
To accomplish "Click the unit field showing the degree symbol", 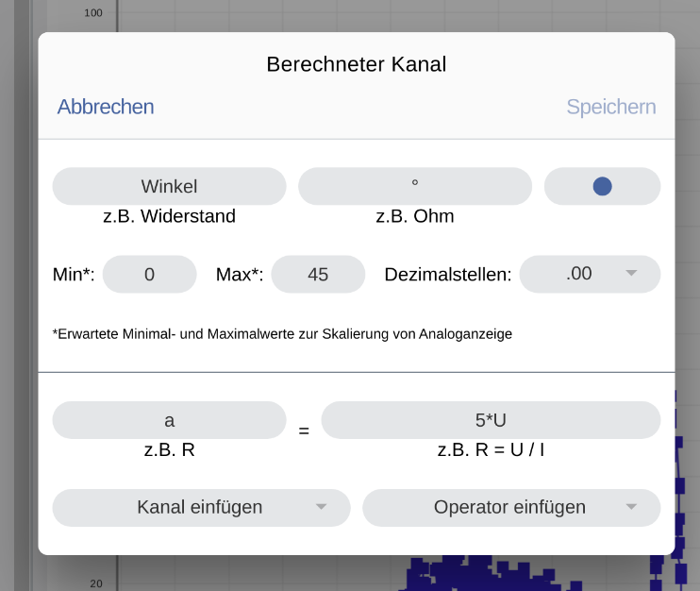I will (x=415, y=186).
